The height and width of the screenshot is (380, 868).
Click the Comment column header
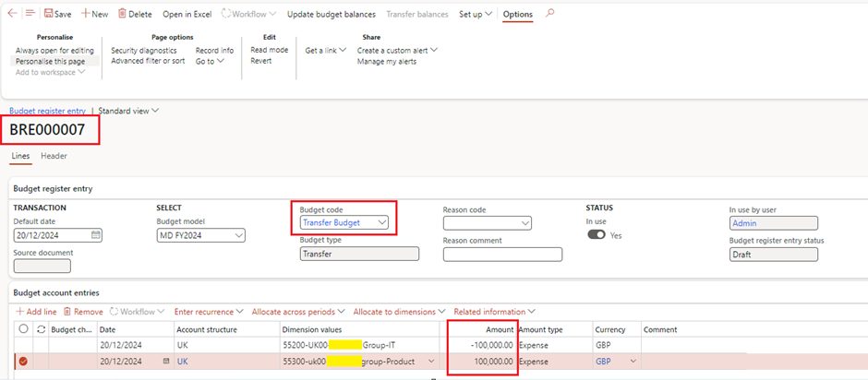[660, 329]
